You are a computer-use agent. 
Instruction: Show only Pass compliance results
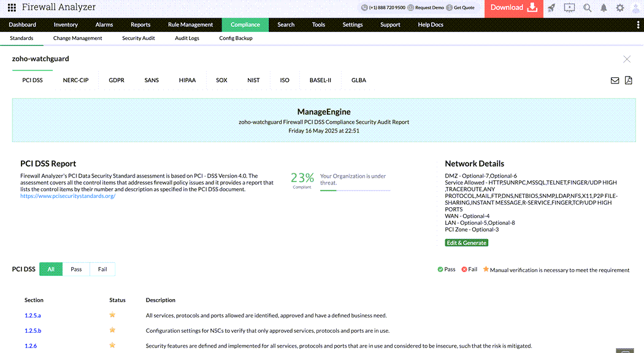coord(76,268)
